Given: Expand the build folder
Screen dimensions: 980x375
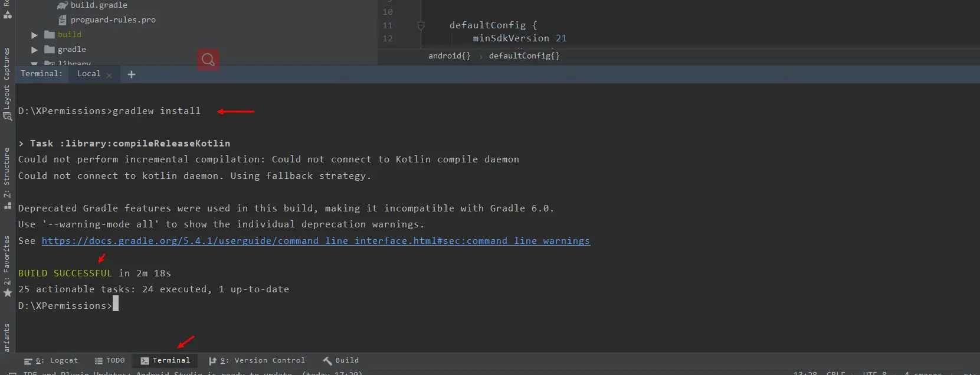Looking at the screenshot, I should [34, 35].
